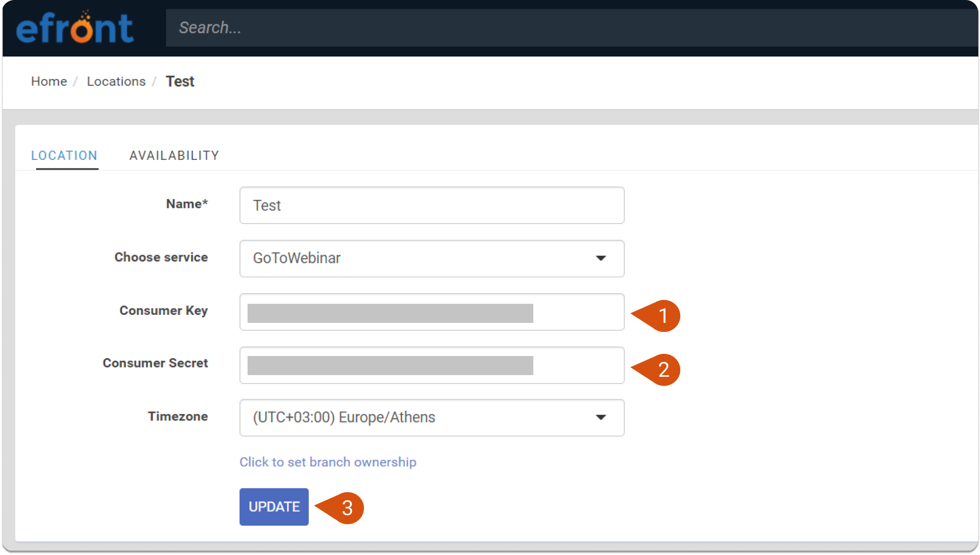Focus the Search field in header

click(x=572, y=28)
